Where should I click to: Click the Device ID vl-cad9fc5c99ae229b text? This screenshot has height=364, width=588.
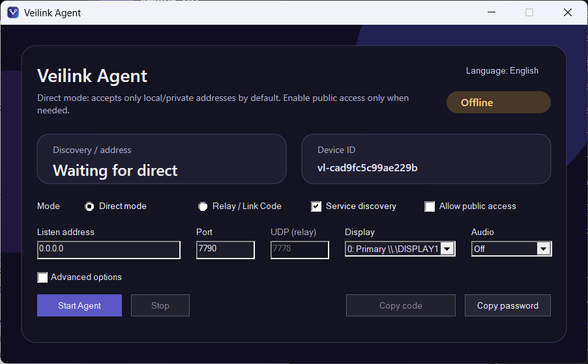tap(368, 168)
